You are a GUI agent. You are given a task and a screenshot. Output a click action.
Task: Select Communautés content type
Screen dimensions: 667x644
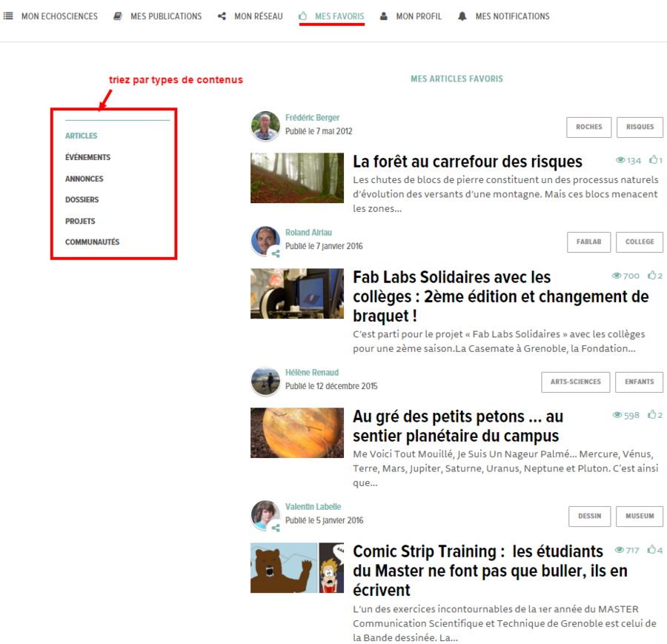click(92, 242)
